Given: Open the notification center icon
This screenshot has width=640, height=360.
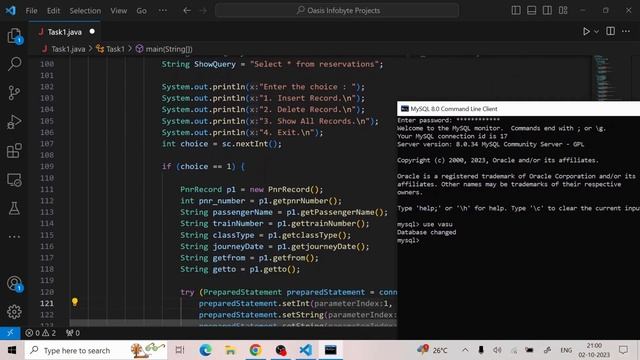Looking at the screenshot, I should pos(623,350).
